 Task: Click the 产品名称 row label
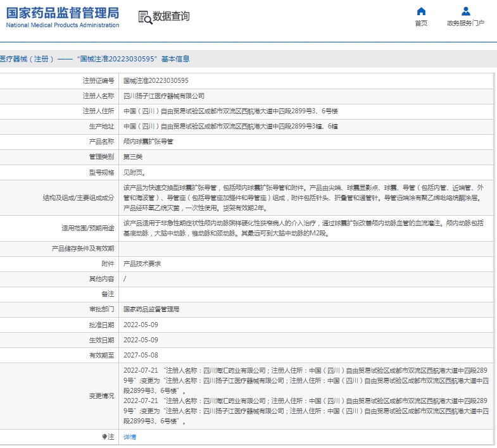[x=102, y=142]
